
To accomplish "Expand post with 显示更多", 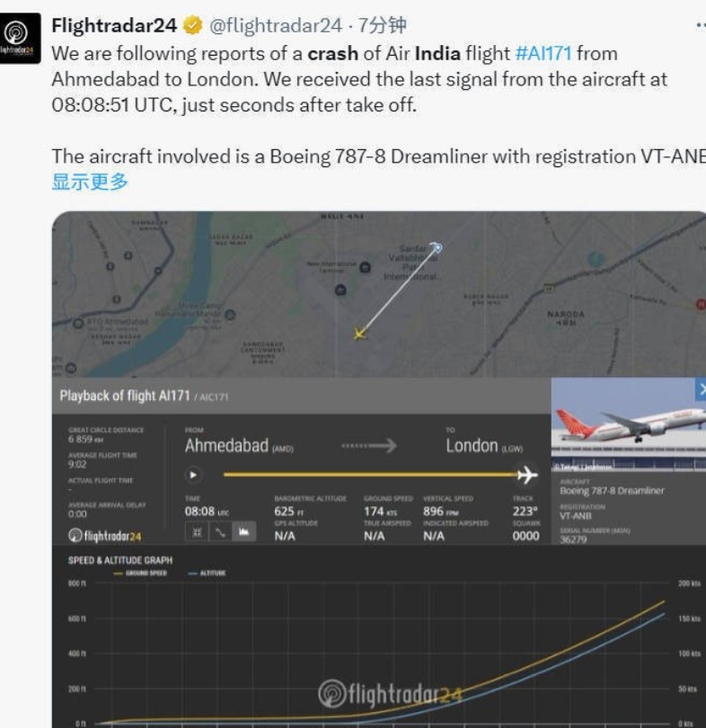I will pos(90,182).
